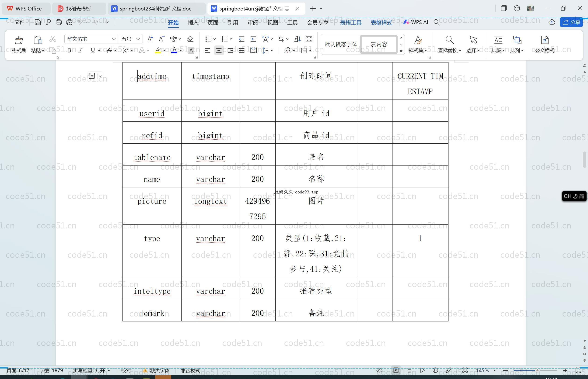Open the font name dropdown 华文仿宋
Screen dimensions: 588x379
114,39
